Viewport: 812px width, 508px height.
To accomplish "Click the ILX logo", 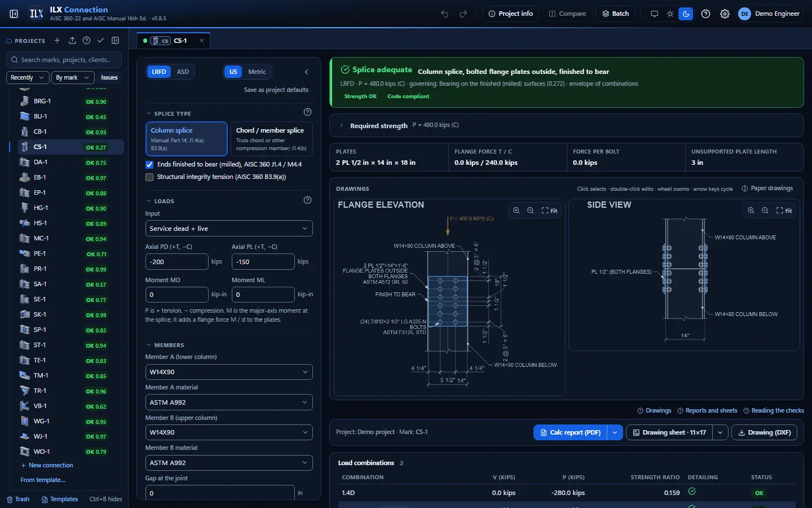I will [x=37, y=14].
